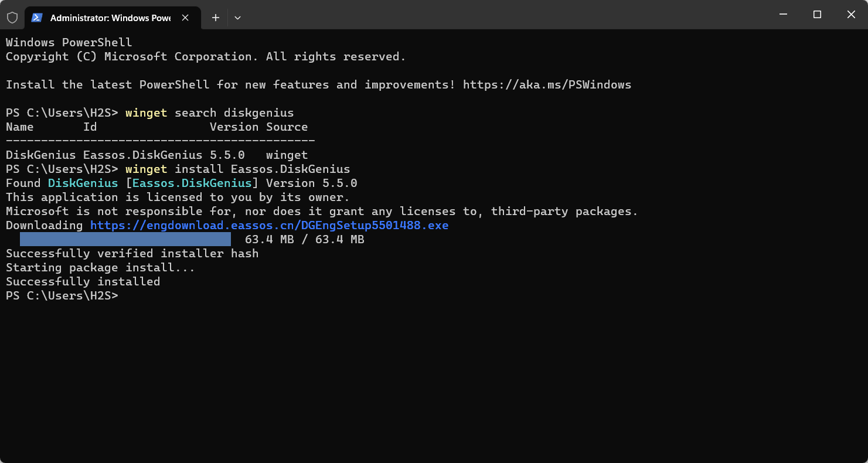868x463 pixels.
Task: Click '5.5.0' in the search results row
Action: 227,155
